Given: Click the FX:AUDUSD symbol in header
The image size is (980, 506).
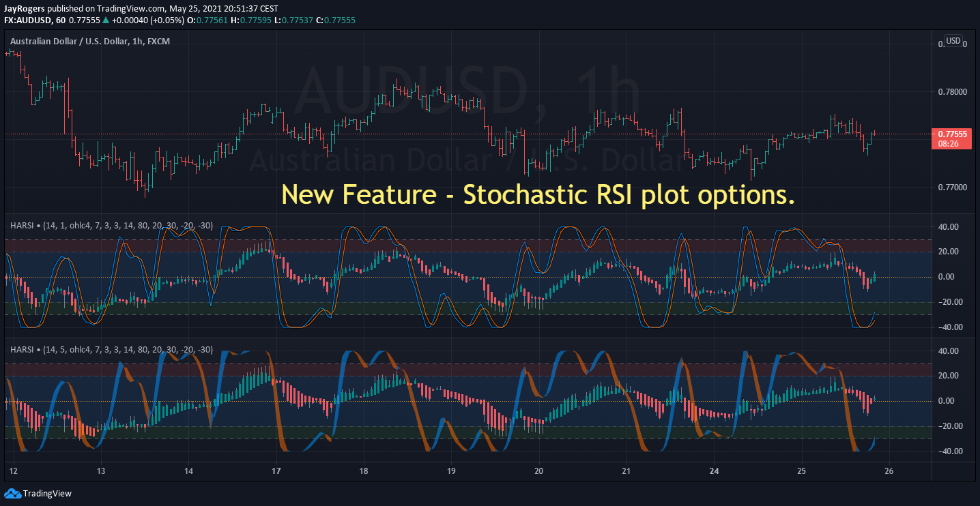Looking at the screenshot, I should click(x=28, y=20).
